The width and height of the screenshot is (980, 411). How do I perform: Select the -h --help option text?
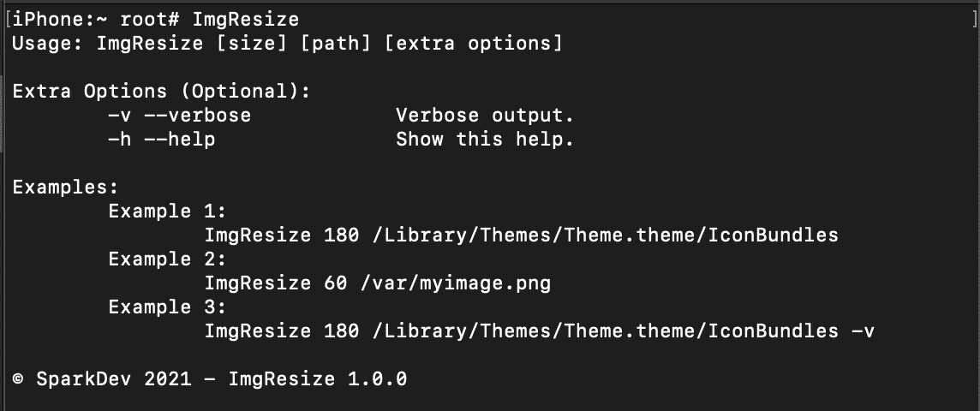[x=162, y=140]
